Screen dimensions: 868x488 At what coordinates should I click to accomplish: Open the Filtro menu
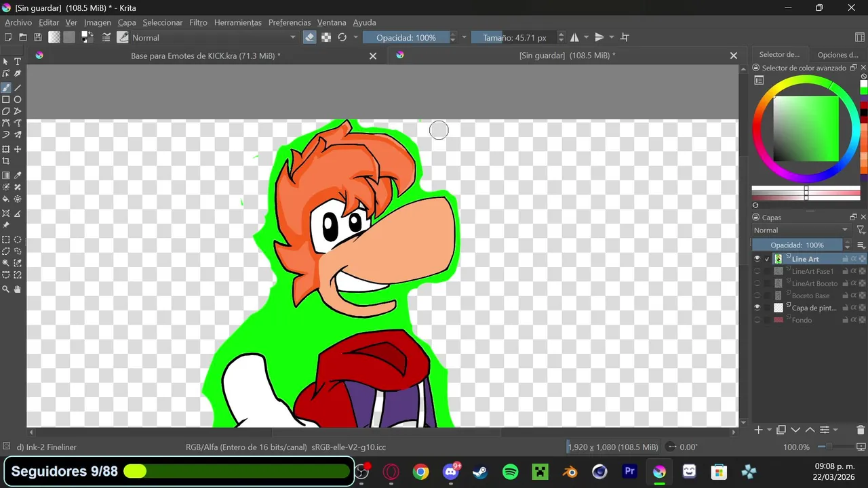click(x=198, y=22)
